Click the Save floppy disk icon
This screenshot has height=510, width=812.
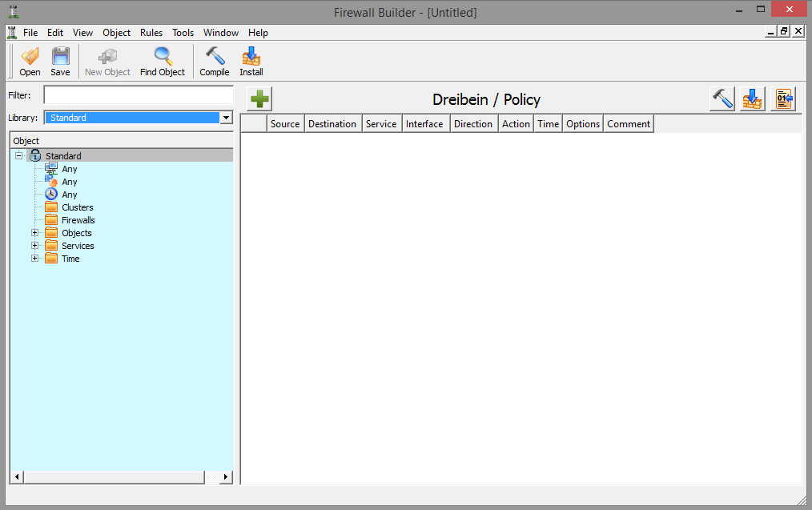click(x=60, y=61)
